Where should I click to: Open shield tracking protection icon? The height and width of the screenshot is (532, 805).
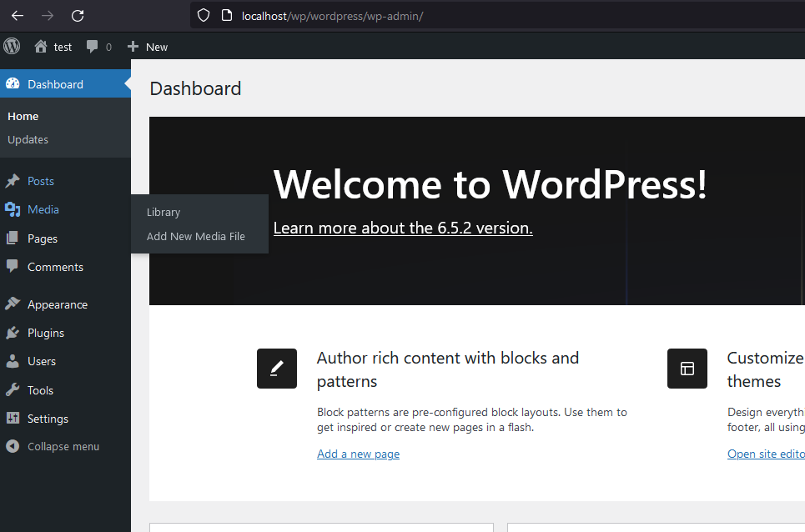click(204, 15)
